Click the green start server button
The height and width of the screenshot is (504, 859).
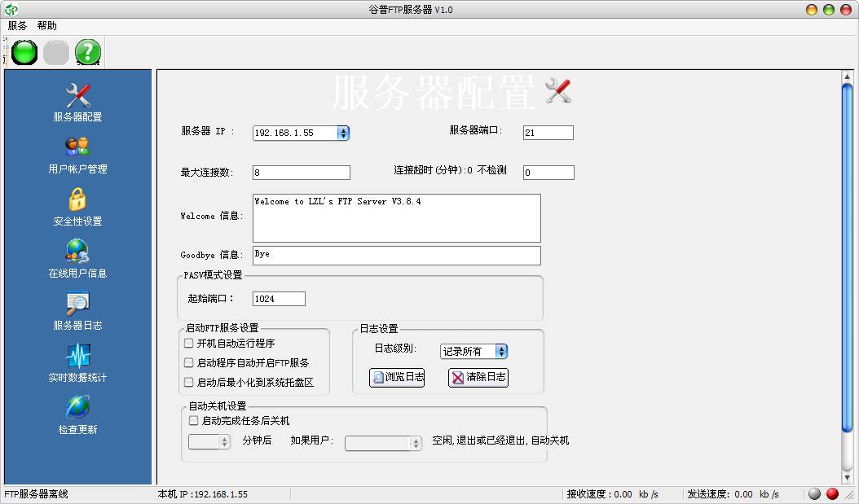[x=24, y=53]
